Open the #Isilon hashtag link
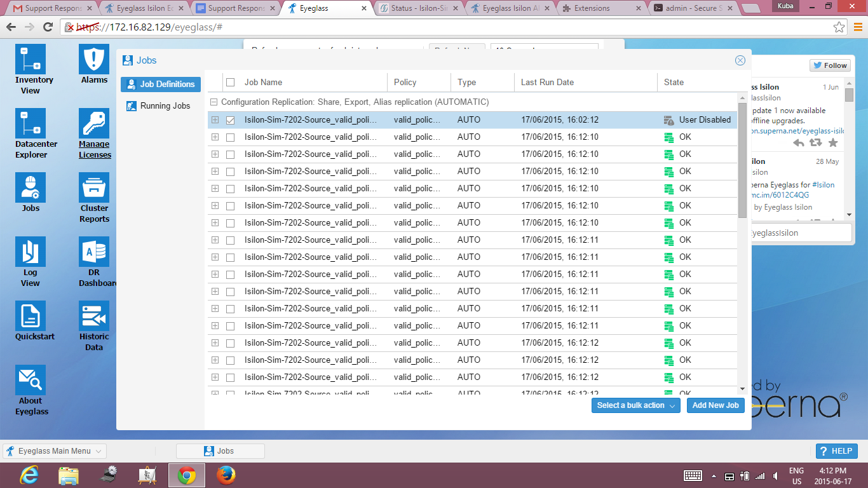The height and width of the screenshot is (488, 868). pos(824,185)
